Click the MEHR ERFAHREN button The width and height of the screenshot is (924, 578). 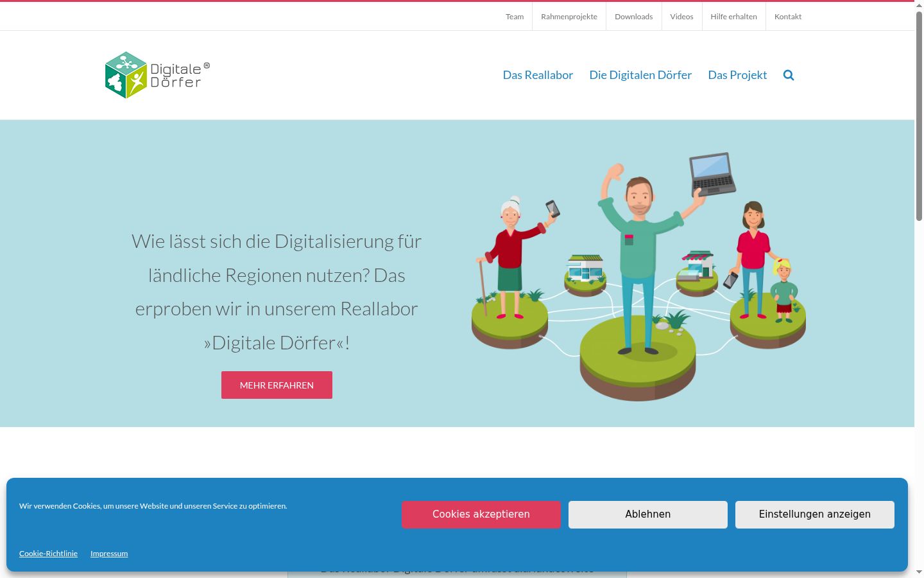pos(277,385)
